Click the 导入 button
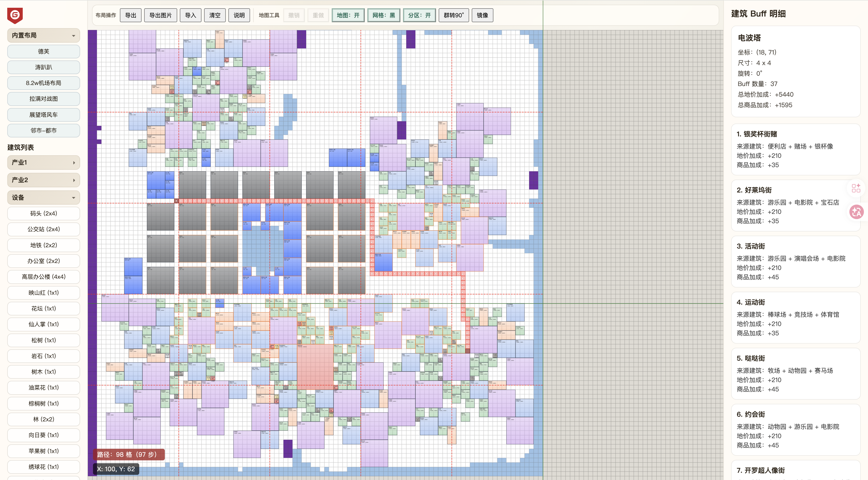Screen dimensions: 868x480 pos(190,15)
